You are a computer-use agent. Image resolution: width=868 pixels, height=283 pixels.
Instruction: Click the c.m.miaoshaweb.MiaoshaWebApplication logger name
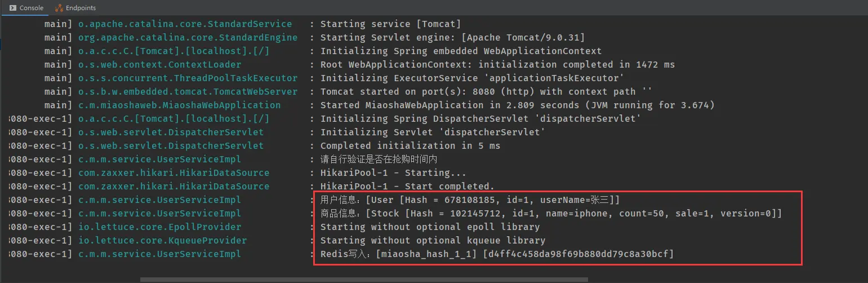point(179,105)
